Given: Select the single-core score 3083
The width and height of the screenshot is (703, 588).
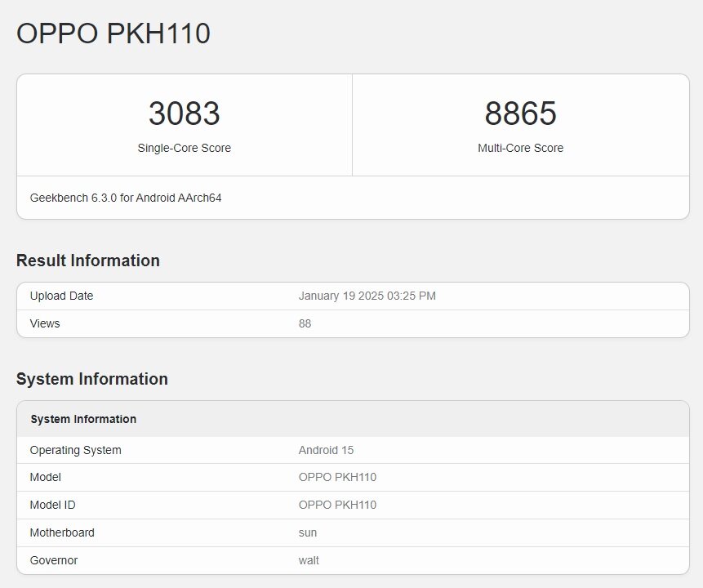Looking at the screenshot, I should pos(185,113).
